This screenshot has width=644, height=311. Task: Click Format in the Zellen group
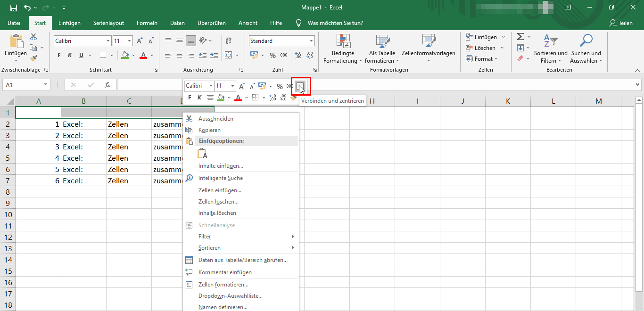click(483, 58)
